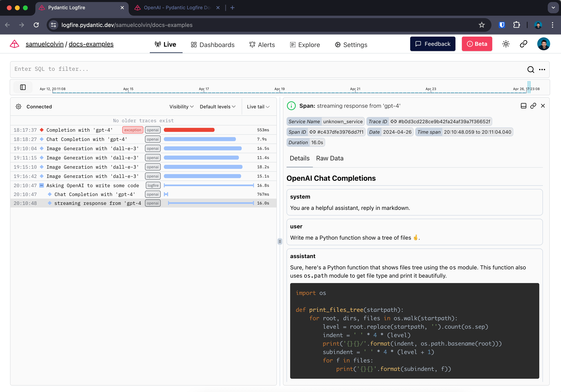Image resolution: width=561 pixels, height=392 pixels.
Task: Select the Raw Data tab in span details
Action: click(330, 158)
